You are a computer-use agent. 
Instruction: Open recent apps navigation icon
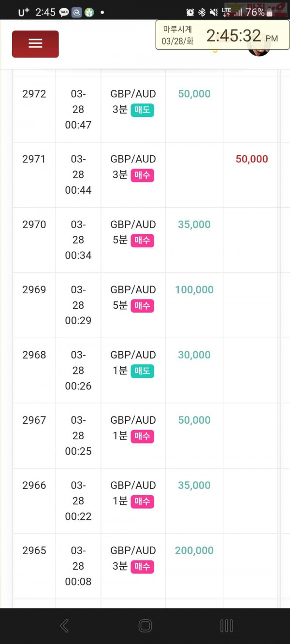pyautogui.click(x=226, y=626)
